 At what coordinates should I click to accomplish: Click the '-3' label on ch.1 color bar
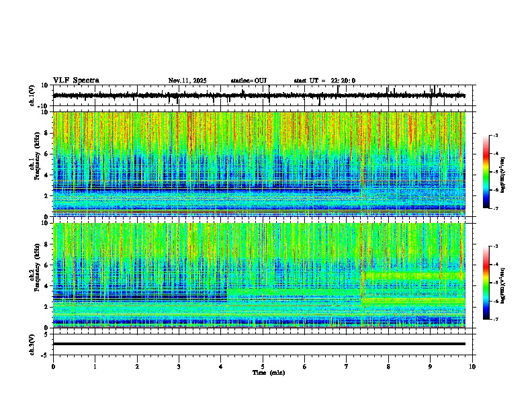[496, 135]
